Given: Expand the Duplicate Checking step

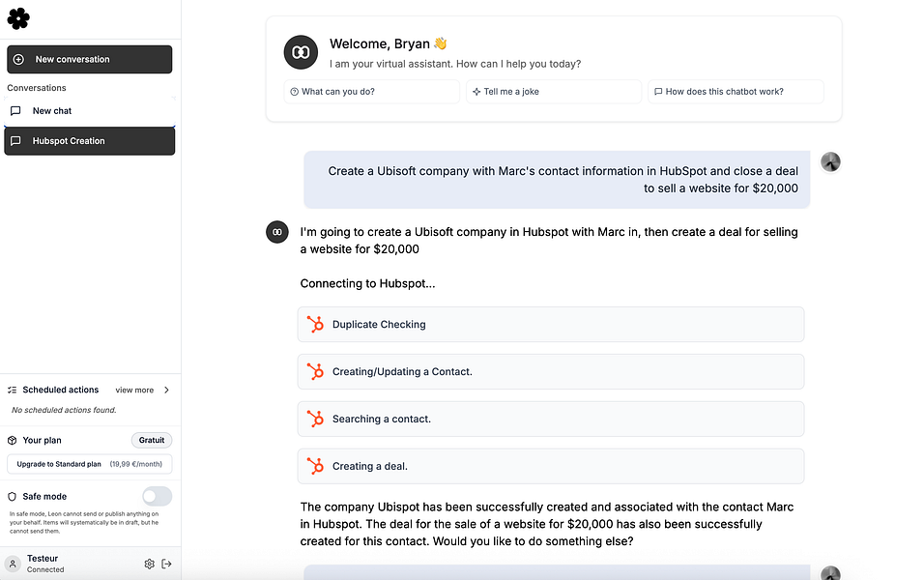Looking at the screenshot, I should tap(550, 325).
